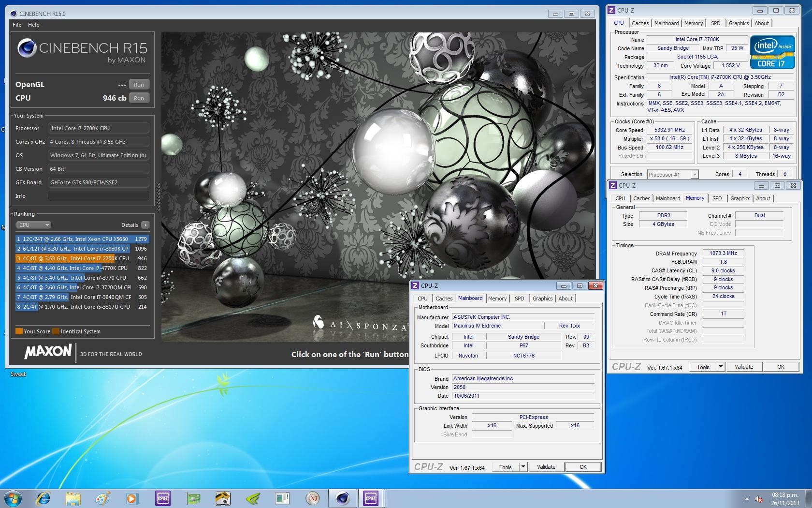Click the Core Speed value 5332.91 MHz
This screenshot has width=812, height=508.
point(669,130)
